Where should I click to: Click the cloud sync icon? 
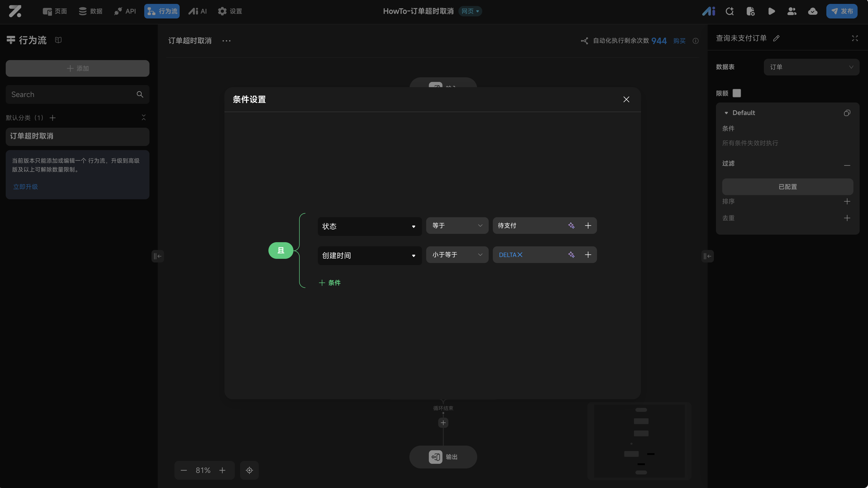tap(812, 11)
